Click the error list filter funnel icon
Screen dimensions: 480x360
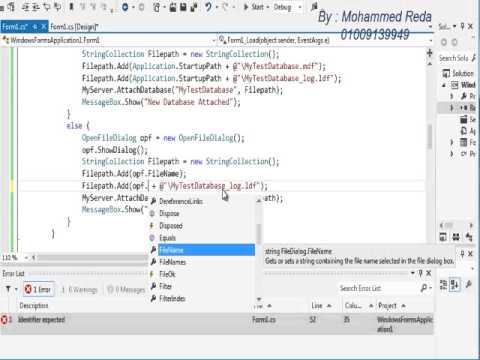8,289
